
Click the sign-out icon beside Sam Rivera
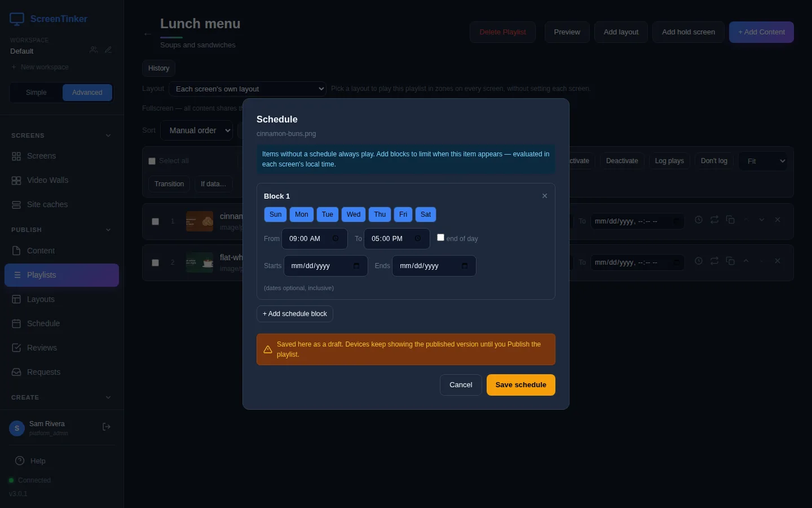click(x=106, y=427)
